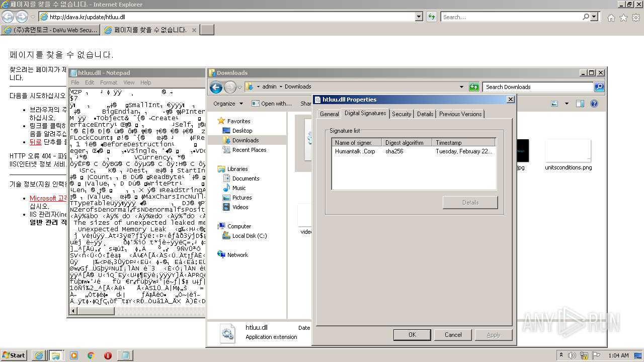Open the Music library
This screenshot has height=362, width=644.
pyautogui.click(x=239, y=188)
